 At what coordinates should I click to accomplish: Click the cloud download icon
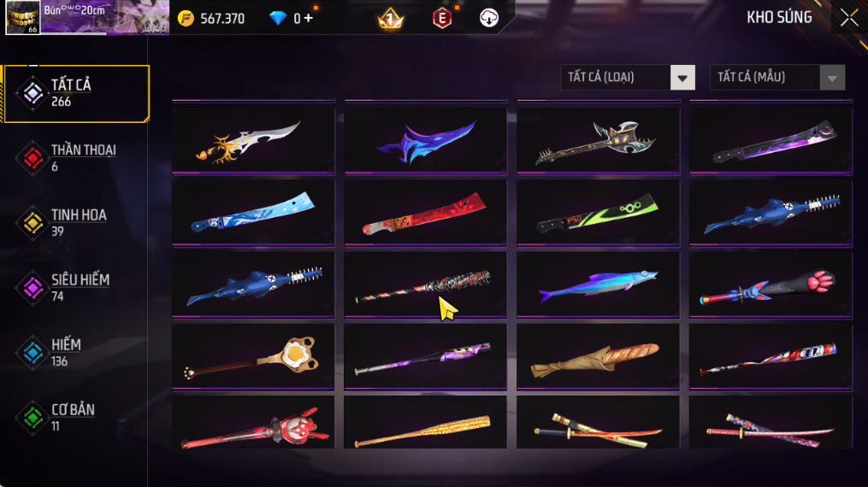(x=488, y=18)
